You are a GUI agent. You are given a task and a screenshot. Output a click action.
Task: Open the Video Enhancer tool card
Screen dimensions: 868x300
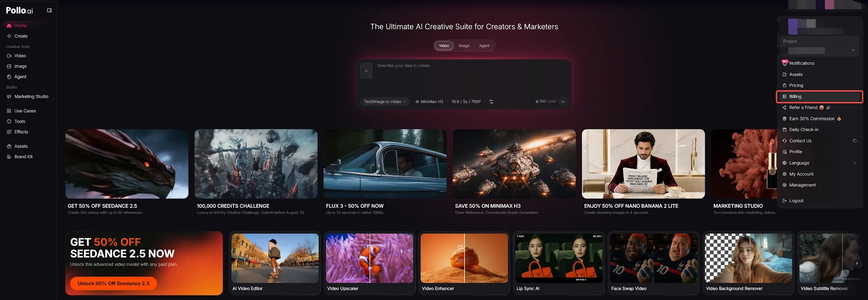click(464, 263)
